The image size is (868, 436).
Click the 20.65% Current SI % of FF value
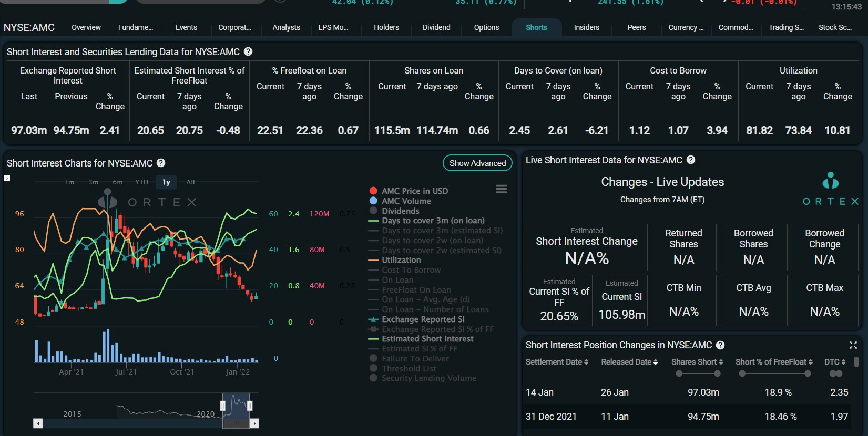click(559, 316)
